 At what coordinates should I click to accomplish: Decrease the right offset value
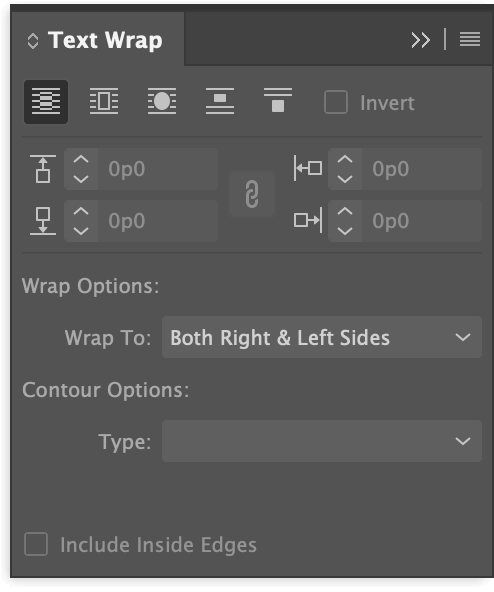[345, 231]
